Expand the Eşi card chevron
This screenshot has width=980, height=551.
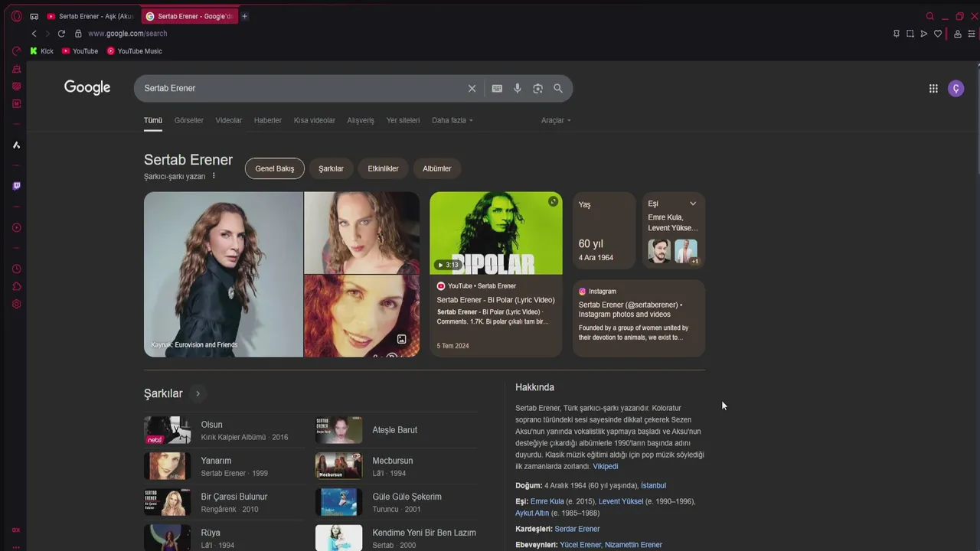(x=693, y=204)
